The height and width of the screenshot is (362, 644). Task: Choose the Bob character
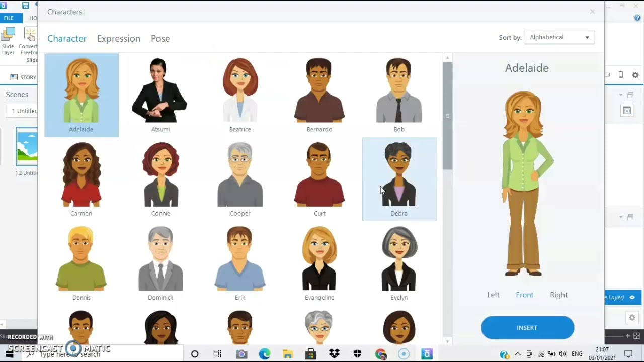[399, 95]
